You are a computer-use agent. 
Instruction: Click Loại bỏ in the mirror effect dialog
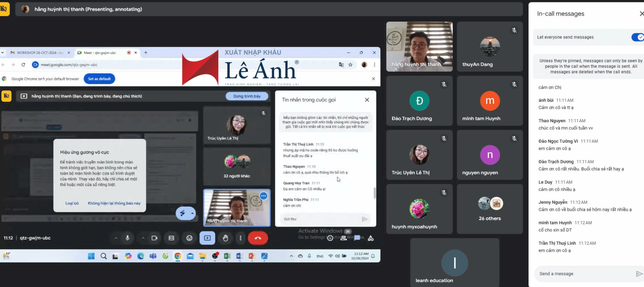coord(72,203)
